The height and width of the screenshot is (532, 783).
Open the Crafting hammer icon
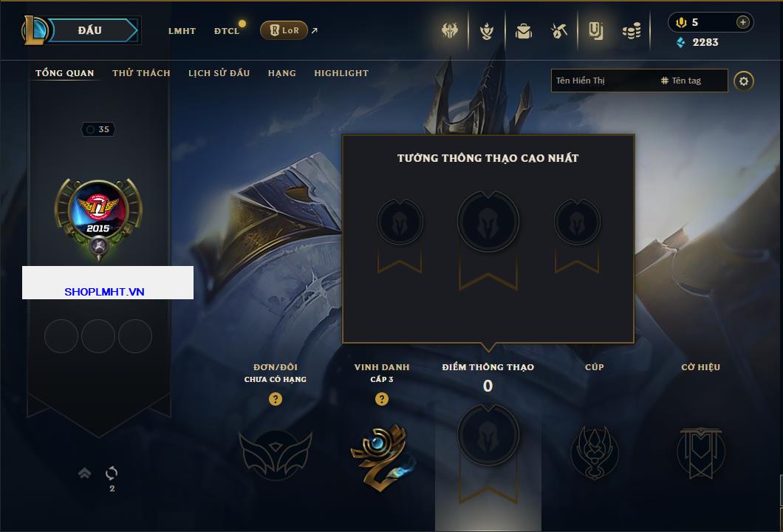click(x=559, y=32)
